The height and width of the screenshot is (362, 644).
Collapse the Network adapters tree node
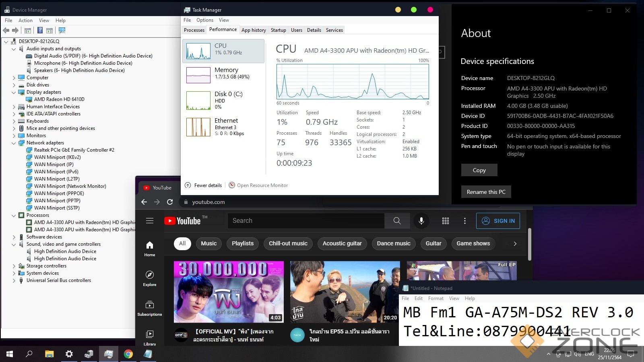point(14,143)
